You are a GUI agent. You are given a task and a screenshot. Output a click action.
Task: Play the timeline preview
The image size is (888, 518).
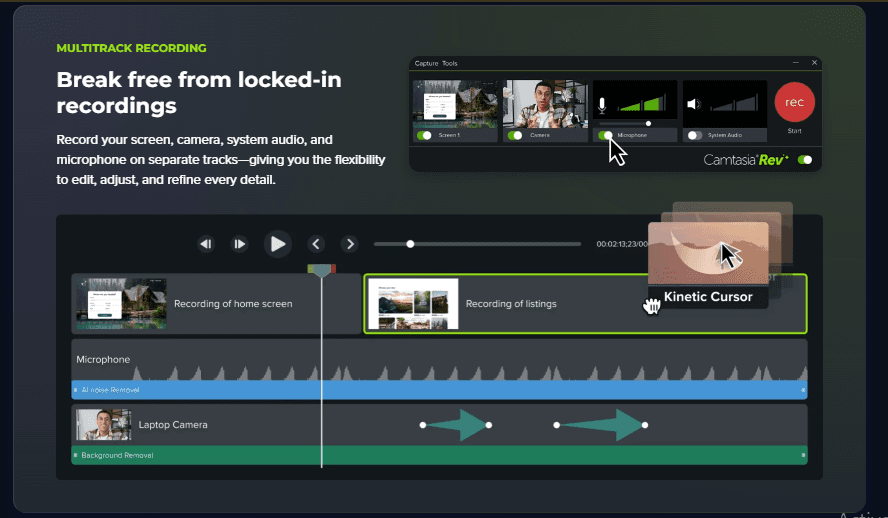click(x=278, y=244)
